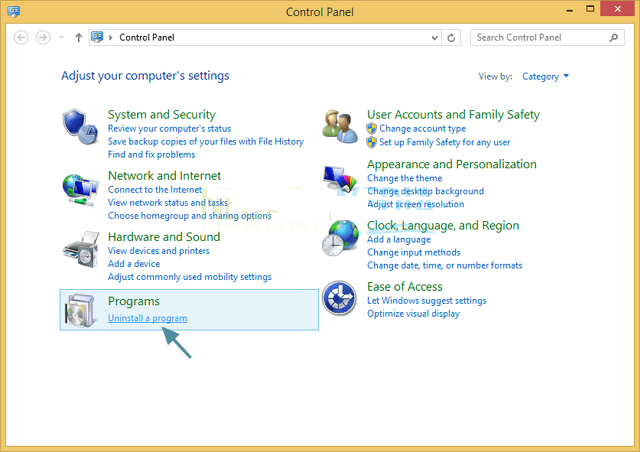Click the search magnifier icon
This screenshot has height=452, width=640.
(613, 38)
